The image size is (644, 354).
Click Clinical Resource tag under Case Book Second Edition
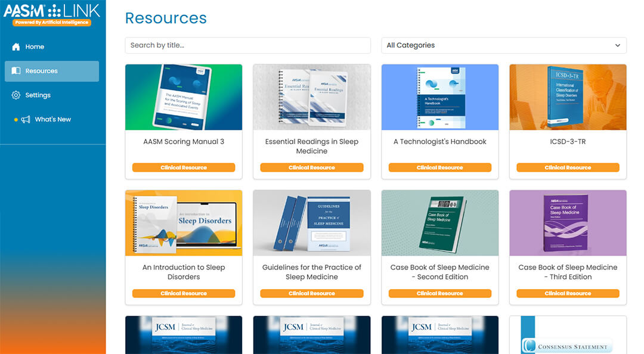point(440,293)
